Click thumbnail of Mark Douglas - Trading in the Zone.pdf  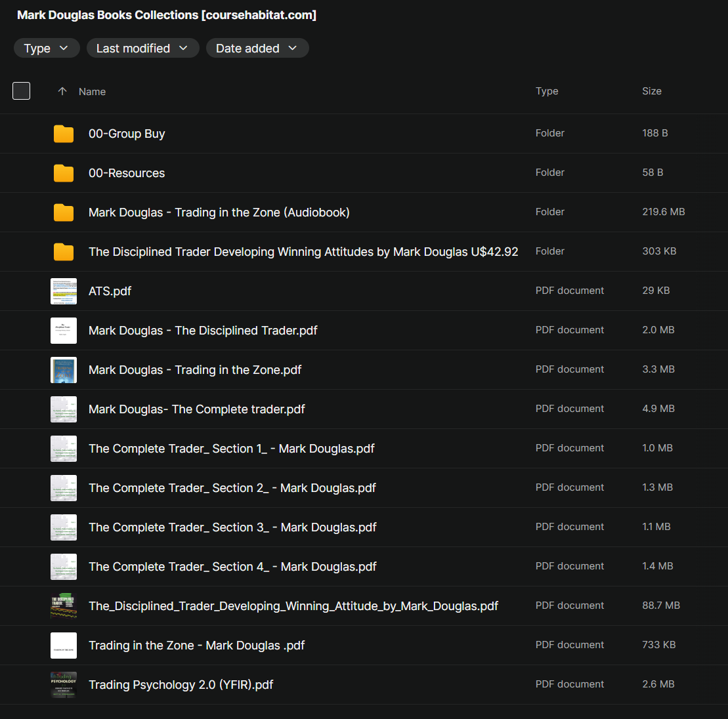[64, 370]
